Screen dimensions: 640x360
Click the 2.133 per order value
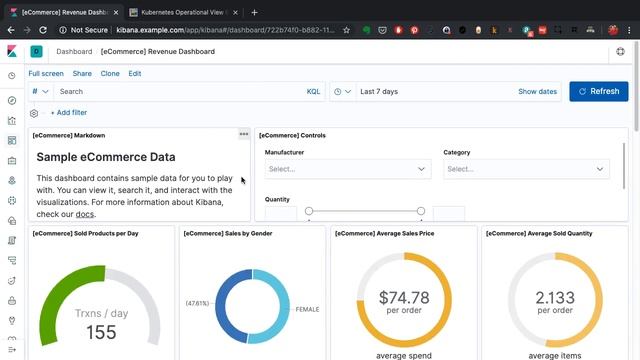click(555, 298)
